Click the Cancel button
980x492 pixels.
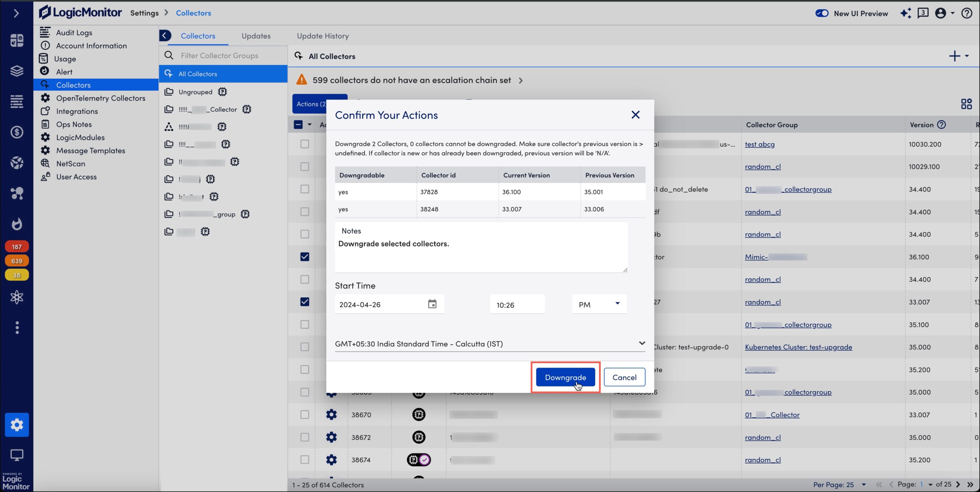(x=624, y=377)
